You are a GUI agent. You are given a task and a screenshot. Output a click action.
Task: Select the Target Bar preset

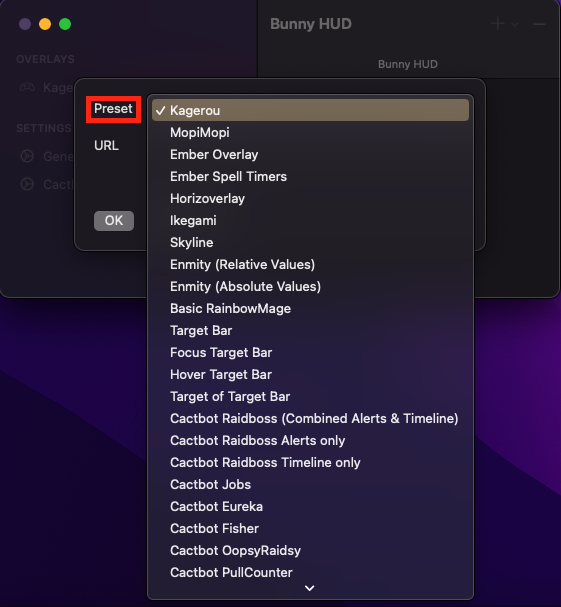tap(310, 331)
